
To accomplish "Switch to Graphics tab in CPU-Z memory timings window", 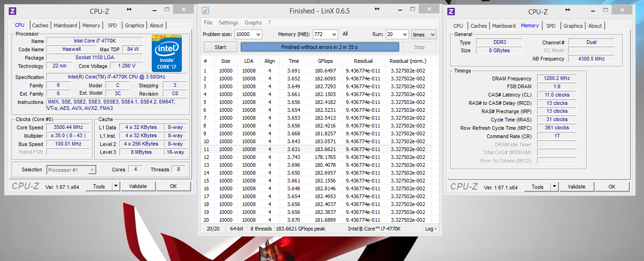I will [573, 26].
